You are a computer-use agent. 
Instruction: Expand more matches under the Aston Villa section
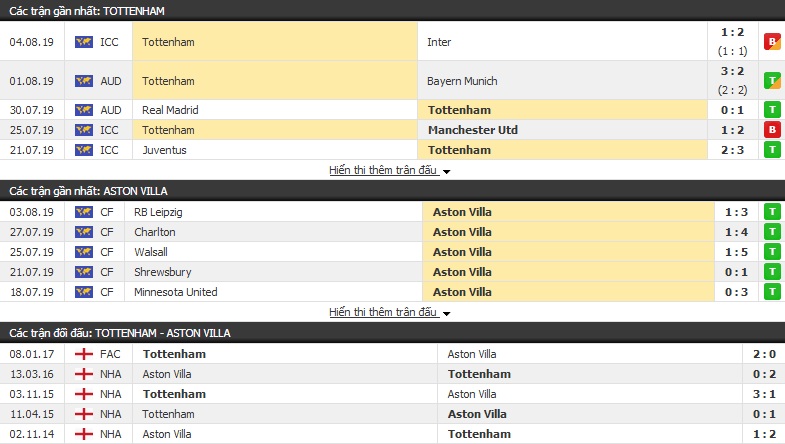coord(389,312)
